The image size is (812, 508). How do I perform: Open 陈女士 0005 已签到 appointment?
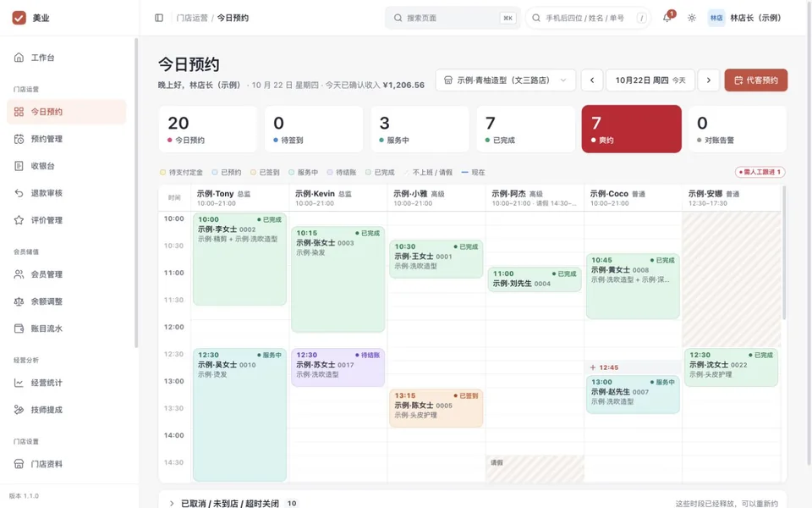436,408
